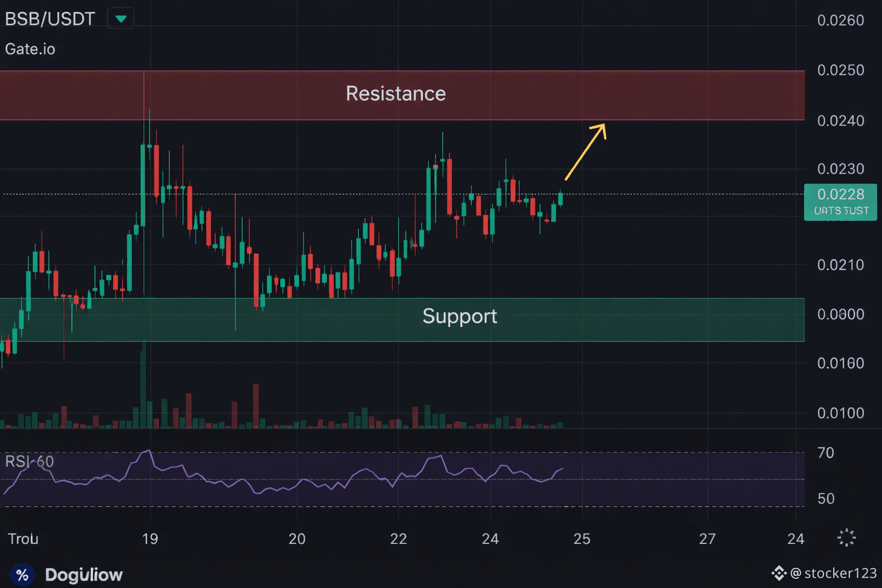Screen dimensions: 882x588
Task: Select the RSI 50 level label
Action: tap(826, 498)
